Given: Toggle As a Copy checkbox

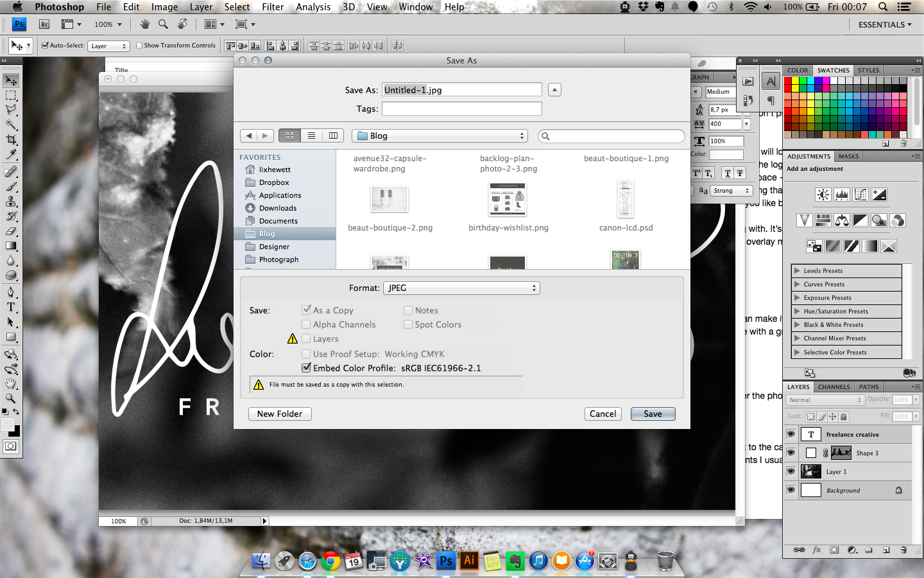Looking at the screenshot, I should point(306,310).
